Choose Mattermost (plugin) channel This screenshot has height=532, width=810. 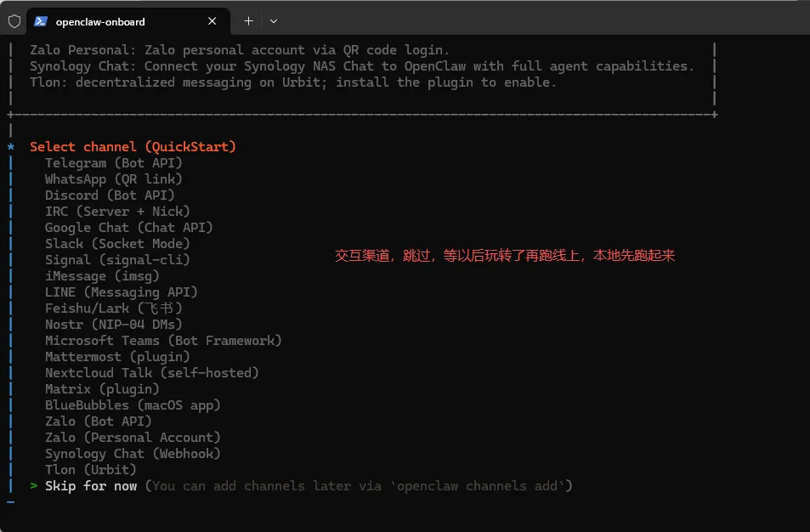[117, 356]
